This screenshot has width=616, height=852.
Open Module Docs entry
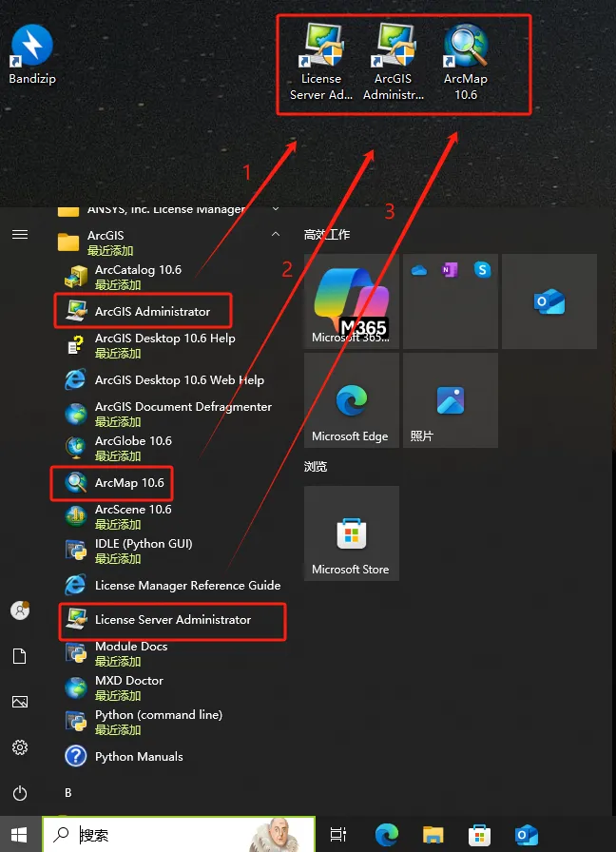(x=169, y=653)
